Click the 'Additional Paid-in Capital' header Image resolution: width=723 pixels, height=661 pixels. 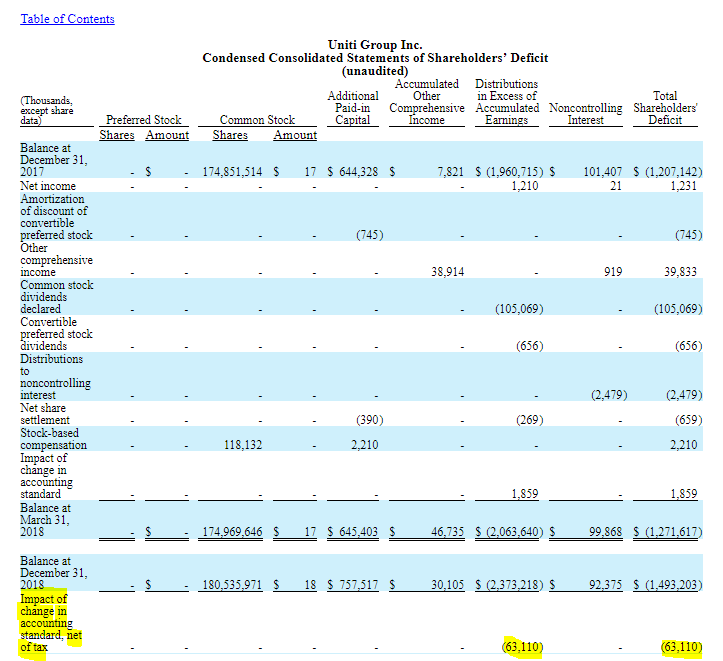[353, 108]
